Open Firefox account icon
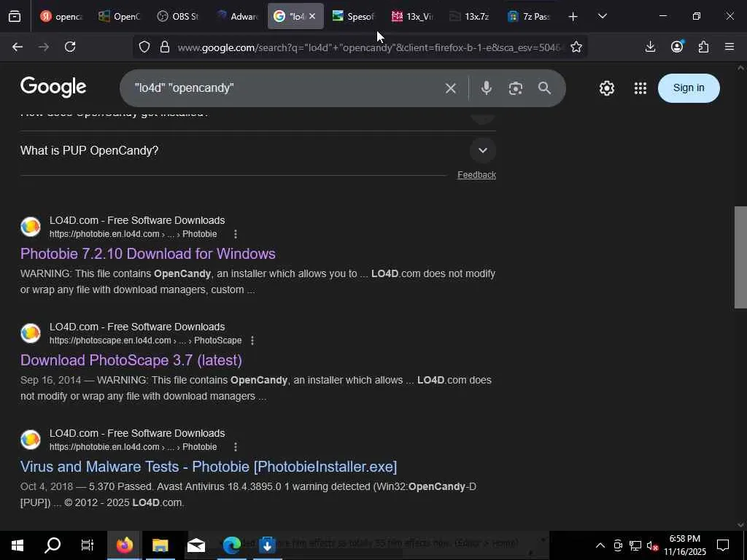This screenshot has height=560, width=747. 677,47
